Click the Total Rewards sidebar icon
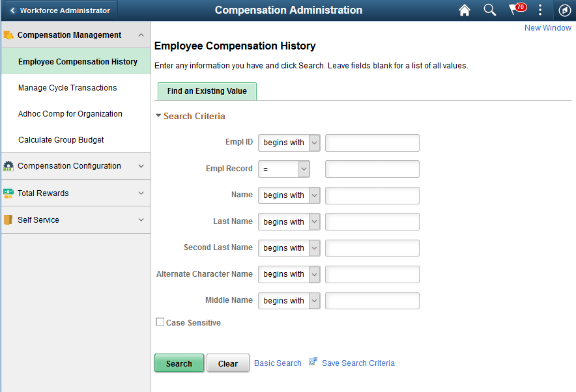The image size is (576, 392). (x=8, y=193)
